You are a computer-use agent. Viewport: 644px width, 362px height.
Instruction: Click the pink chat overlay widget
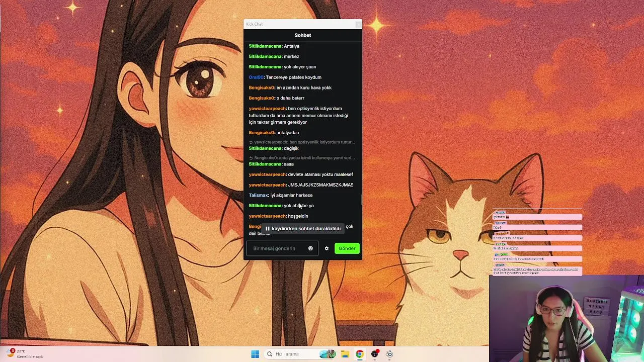[x=537, y=242]
